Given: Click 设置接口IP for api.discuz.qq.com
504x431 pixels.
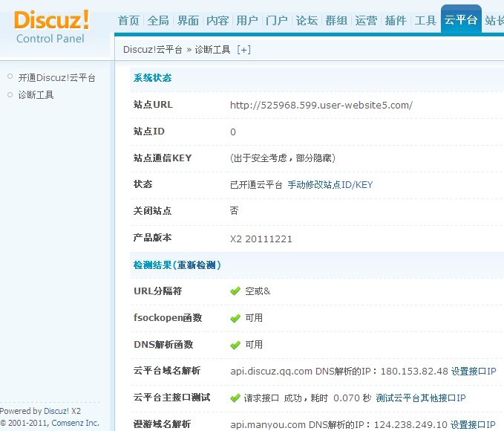Looking at the screenshot, I should coord(474,371).
